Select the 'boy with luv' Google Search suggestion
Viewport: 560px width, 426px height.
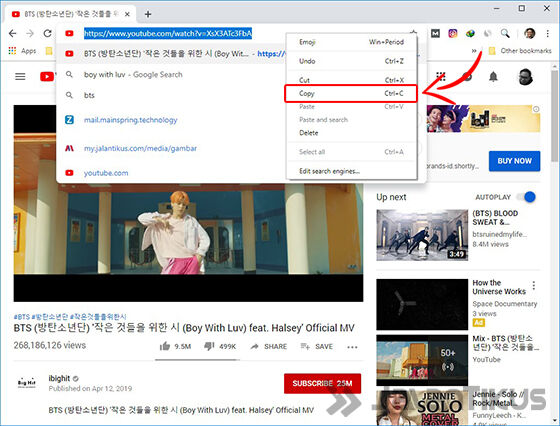pyautogui.click(x=171, y=75)
